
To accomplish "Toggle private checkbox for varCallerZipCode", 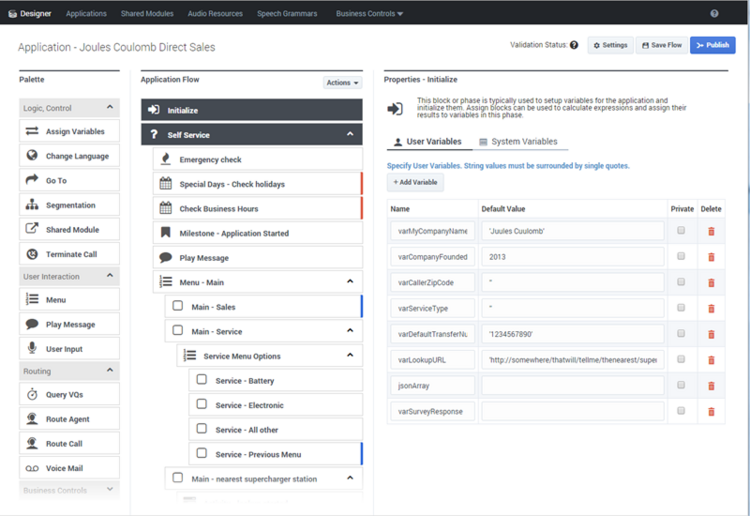I will pyautogui.click(x=681, y=282).
